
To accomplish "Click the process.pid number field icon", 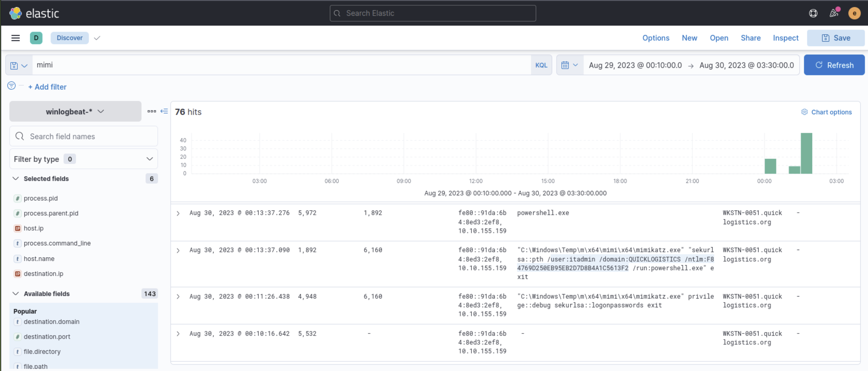I will click(17, 198).
